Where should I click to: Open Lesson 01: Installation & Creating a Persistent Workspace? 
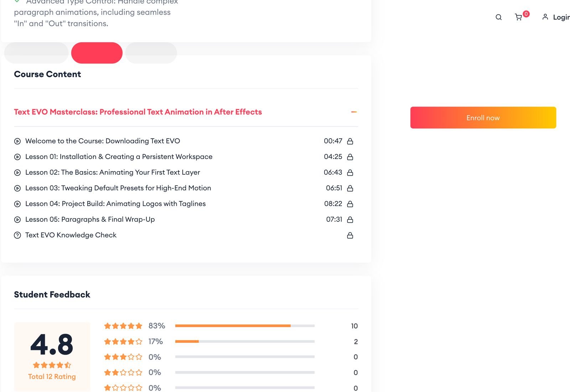(119, 156)
